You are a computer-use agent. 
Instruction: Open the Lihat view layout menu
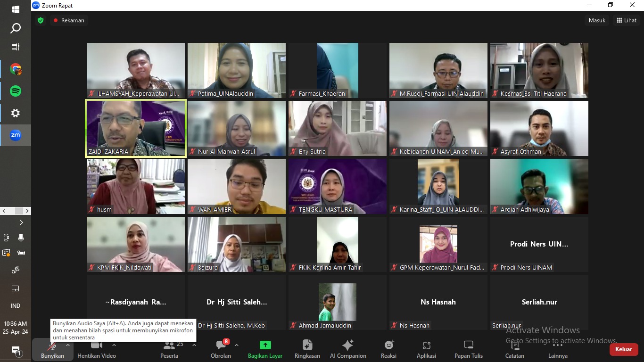pyautogui.click(x=627, y=20)
